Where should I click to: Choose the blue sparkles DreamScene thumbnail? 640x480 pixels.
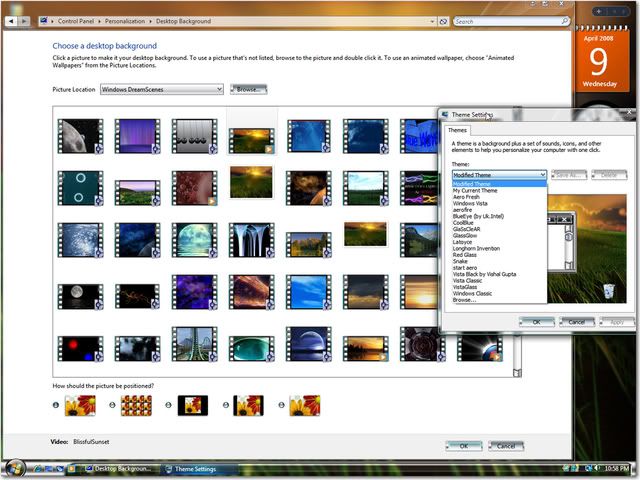[80, 240]
